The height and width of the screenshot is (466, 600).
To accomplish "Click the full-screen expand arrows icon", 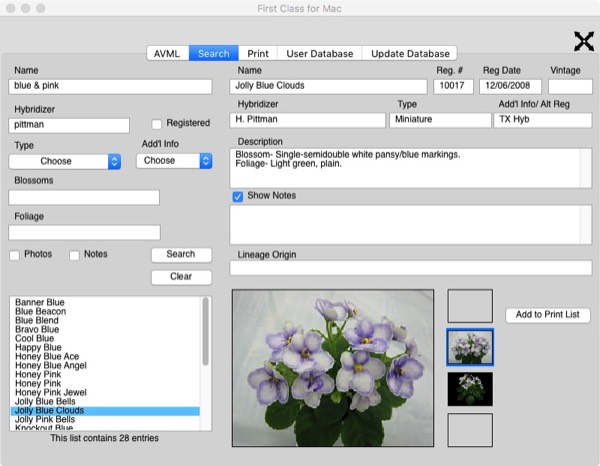I will point(584,41).
